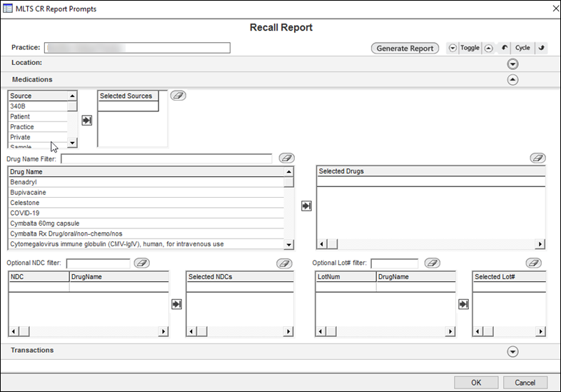Move NDC to Selected NDCs with arrow
The image size is (561, 392).
click(x=177, y=304)
